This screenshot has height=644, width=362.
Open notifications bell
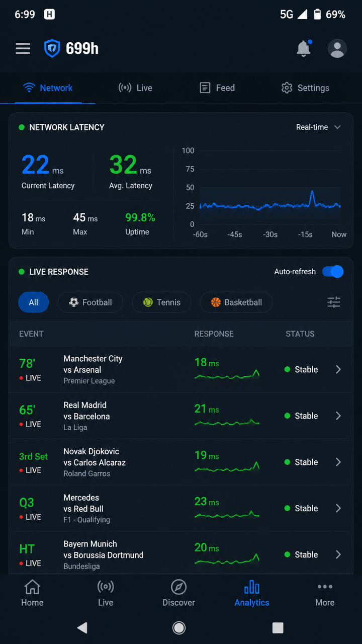tap(303, 48)
